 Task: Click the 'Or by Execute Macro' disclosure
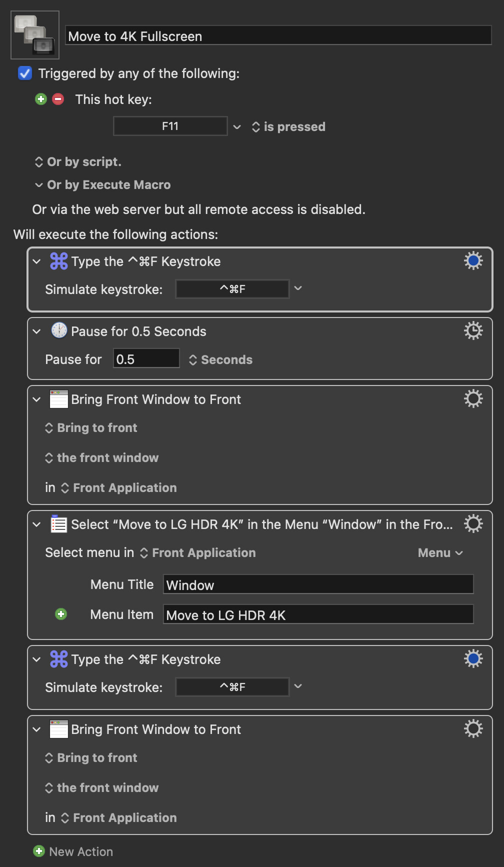pyautogui.click(x=39, y=185)
